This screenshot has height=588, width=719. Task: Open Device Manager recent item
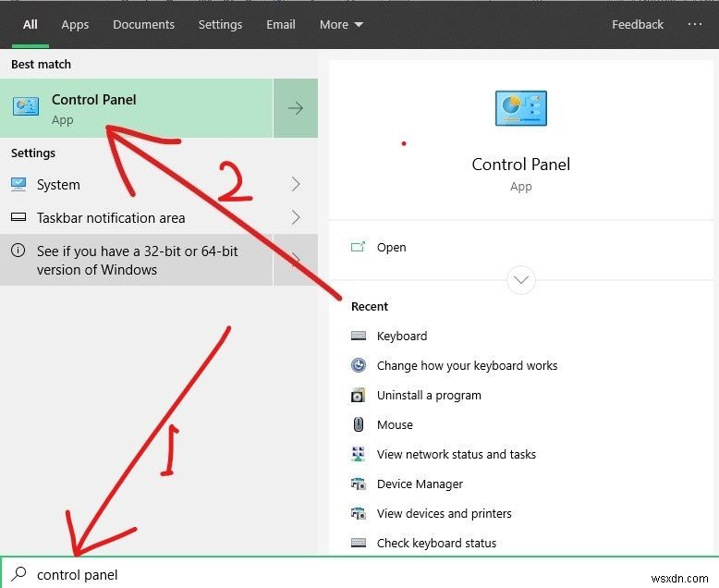[x=420, y=484]
